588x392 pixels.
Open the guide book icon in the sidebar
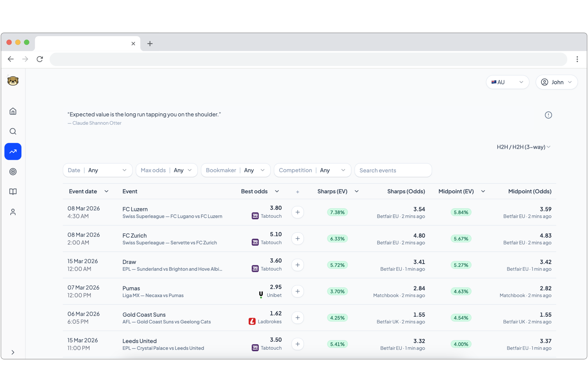click(x=13, y=192)
